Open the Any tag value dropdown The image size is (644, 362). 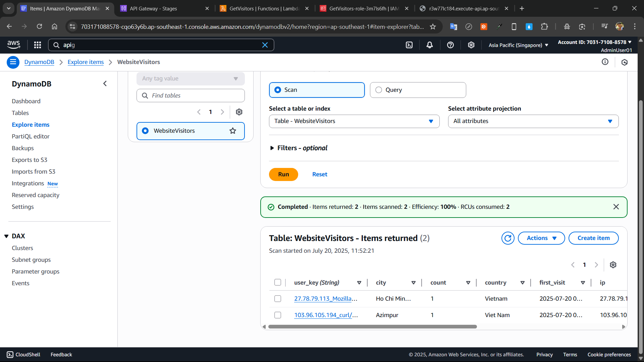tap(191, 78)
